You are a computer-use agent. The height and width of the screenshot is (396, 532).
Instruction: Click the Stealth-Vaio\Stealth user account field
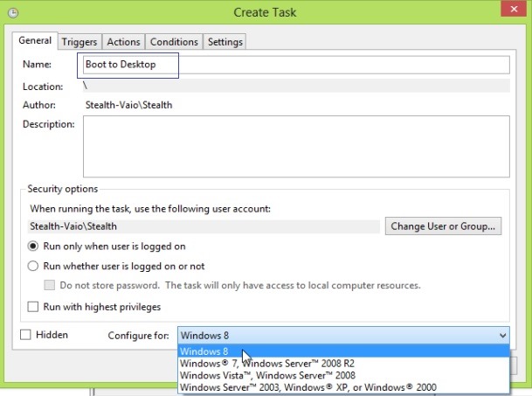pyautogui.click(x=204, y=226)
